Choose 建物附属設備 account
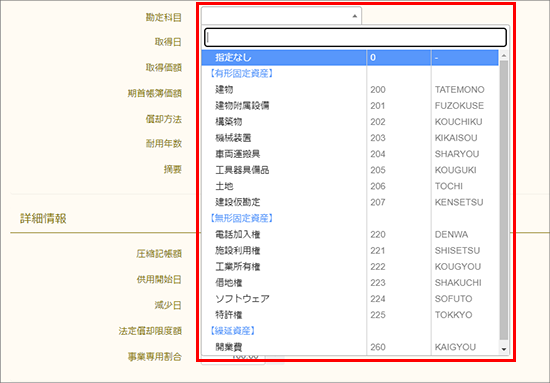 (350, 106)
